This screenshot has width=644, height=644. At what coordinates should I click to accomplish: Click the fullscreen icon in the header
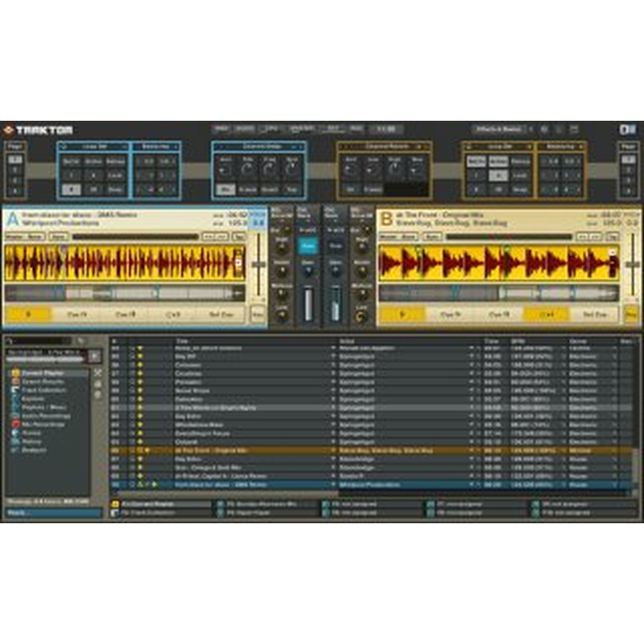click(x=574, y=130)
